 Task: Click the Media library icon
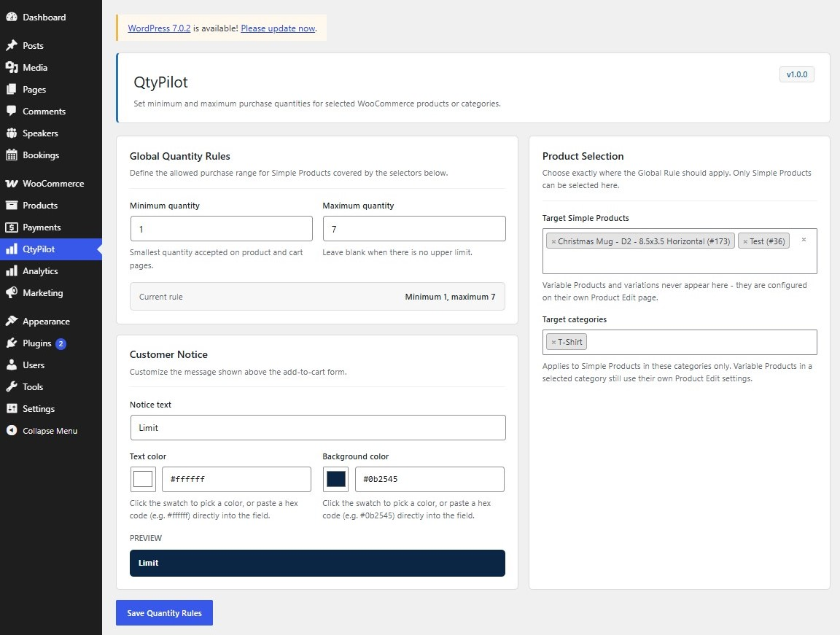click(x=11, y=68)
